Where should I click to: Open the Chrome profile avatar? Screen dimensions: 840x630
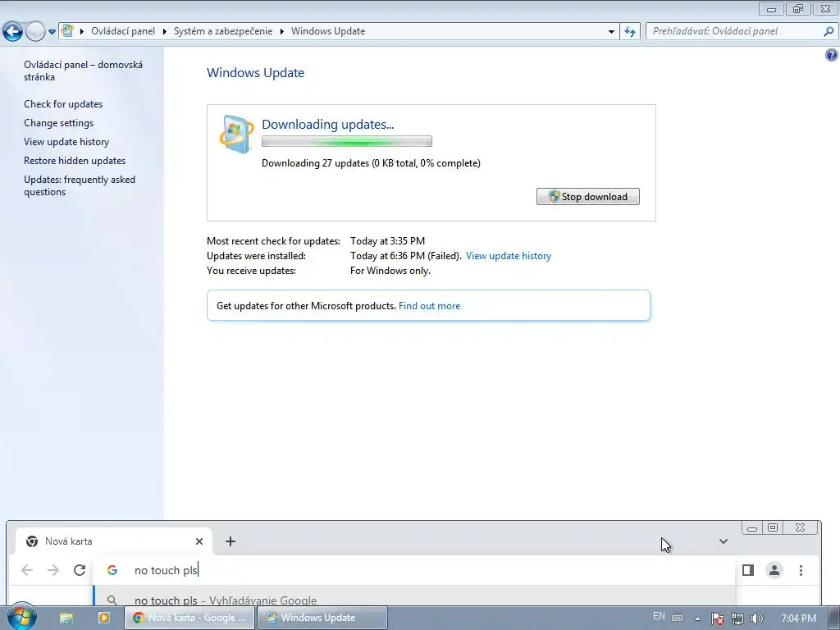774,570
